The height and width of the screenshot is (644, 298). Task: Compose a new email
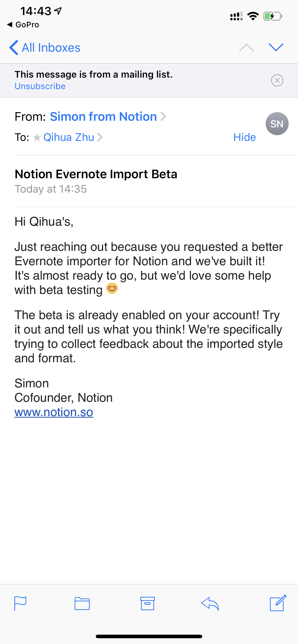pos(278,603)
